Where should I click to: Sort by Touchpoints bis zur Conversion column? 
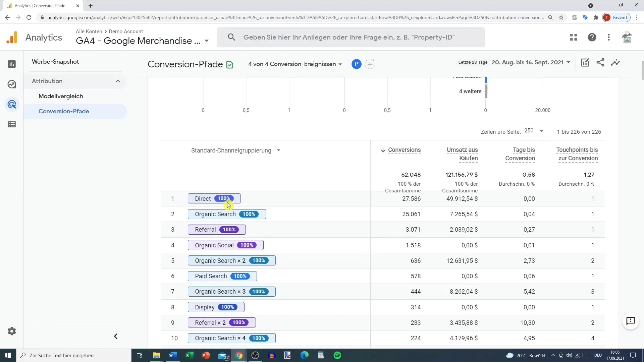click(x=577, y=154)
